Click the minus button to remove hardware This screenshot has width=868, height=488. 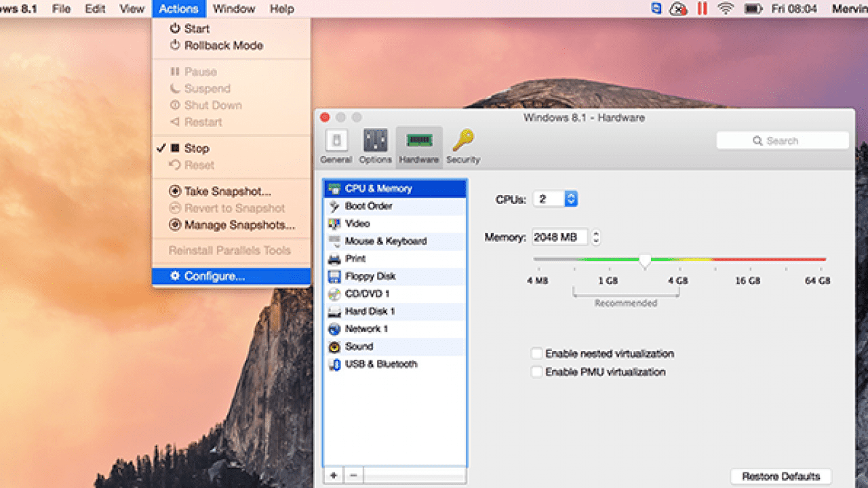pos(353,475)
